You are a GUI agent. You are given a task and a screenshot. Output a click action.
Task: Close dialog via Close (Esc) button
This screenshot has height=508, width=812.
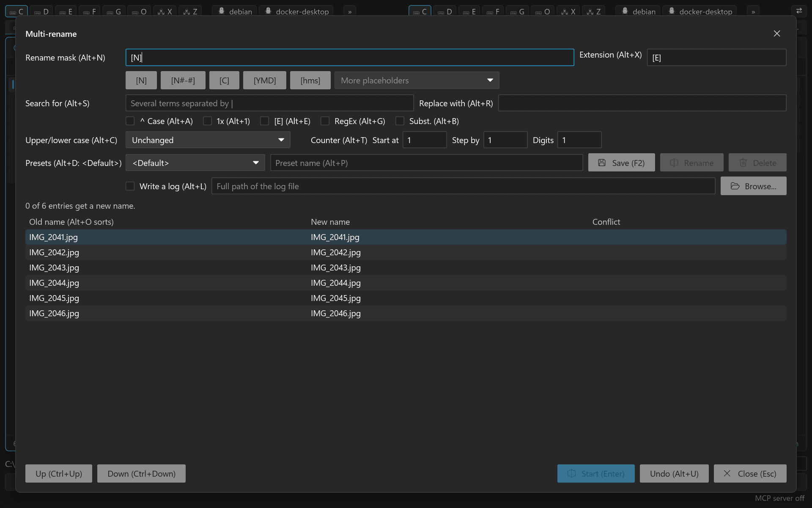(750, 474)
